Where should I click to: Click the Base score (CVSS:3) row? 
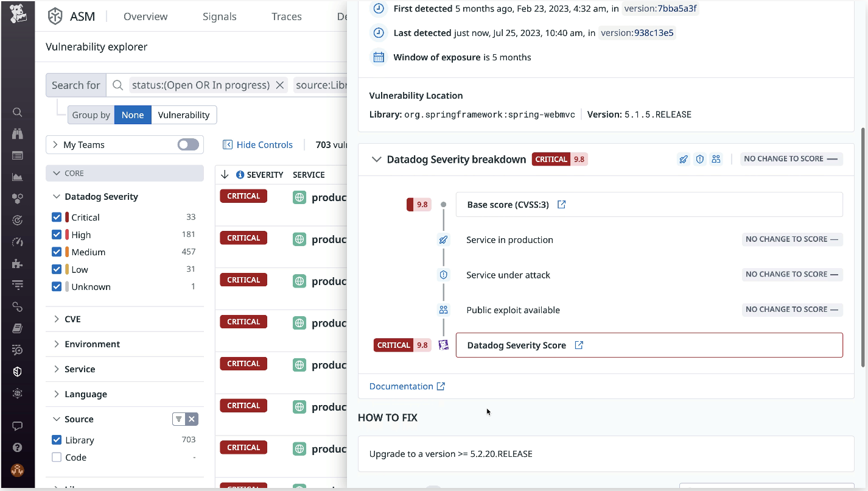(649, 205)
